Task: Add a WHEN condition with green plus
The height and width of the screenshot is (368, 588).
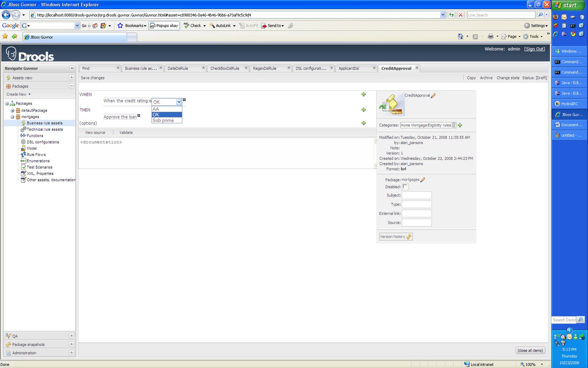Action: point(363,95)
